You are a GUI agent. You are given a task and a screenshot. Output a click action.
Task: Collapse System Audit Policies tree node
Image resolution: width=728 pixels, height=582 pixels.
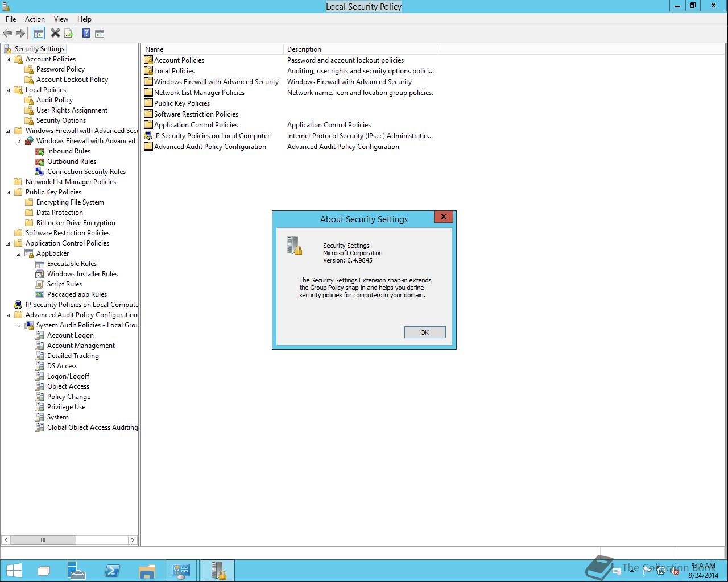pyautogui.click(x=19, y=325)
